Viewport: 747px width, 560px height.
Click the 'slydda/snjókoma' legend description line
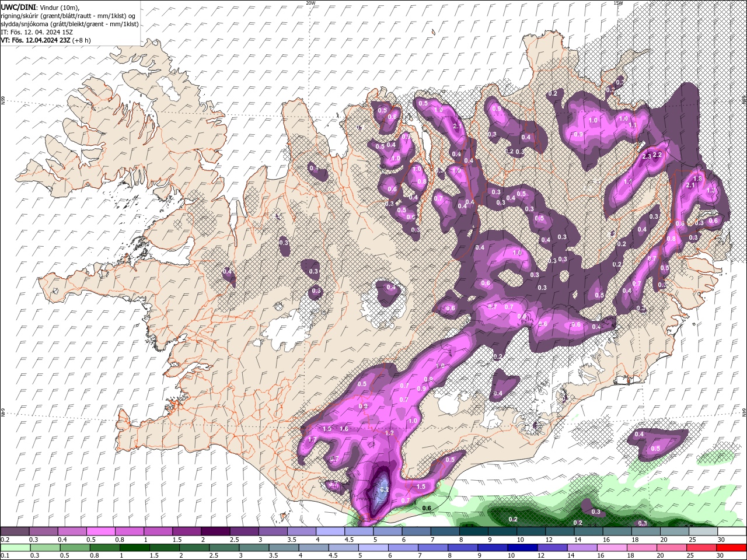click(x=69, y=24)
